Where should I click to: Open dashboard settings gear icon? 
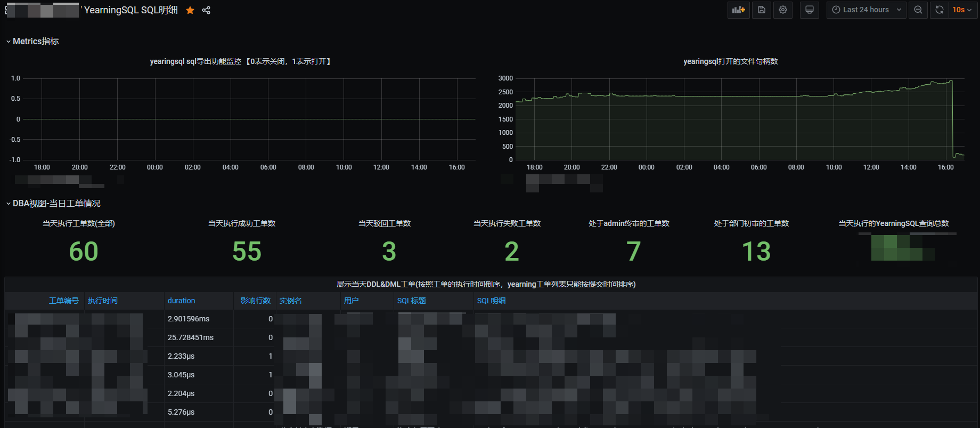pos(783,10)
